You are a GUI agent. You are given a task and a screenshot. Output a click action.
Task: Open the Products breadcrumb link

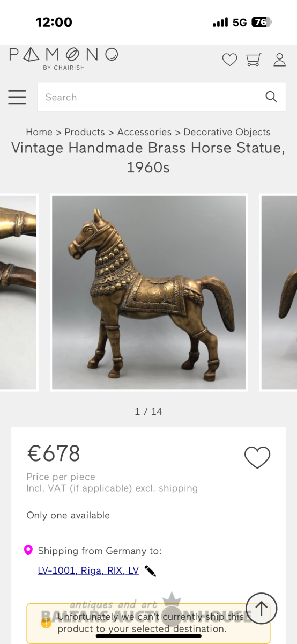point(85,132)
